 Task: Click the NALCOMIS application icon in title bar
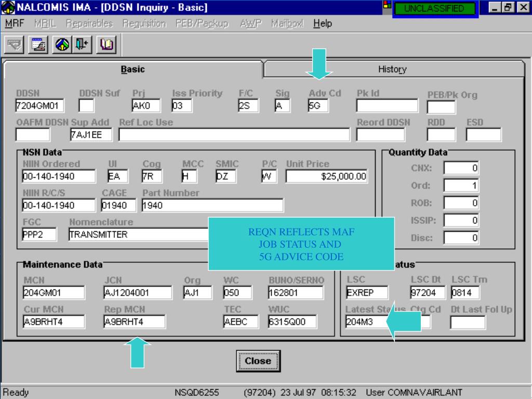(x=8, y=7)
